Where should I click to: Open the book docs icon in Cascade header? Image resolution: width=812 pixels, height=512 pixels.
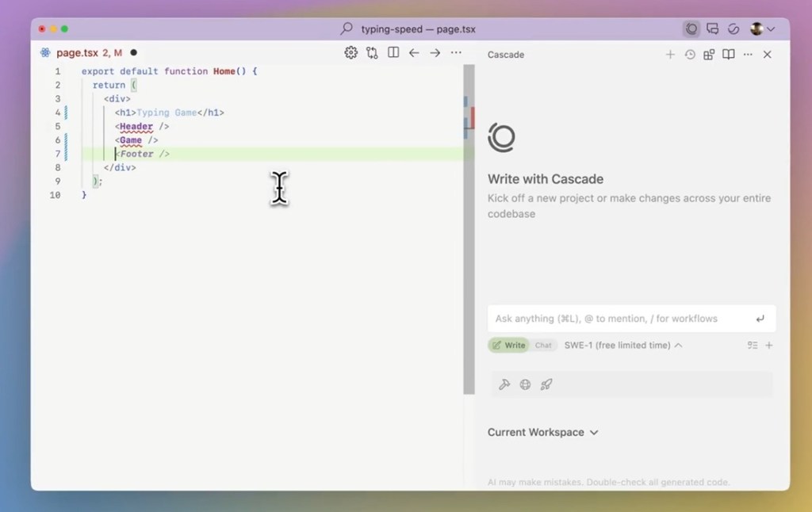coord(728,55)
